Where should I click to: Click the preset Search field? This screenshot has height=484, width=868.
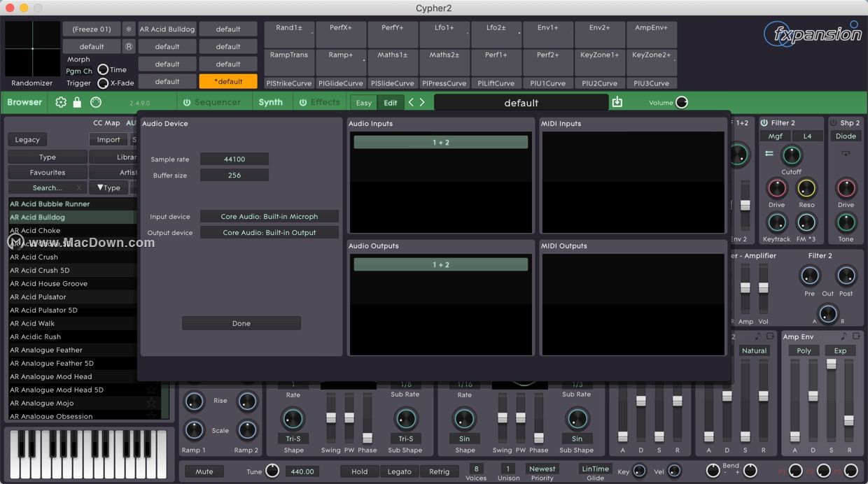(x=48, y=187)
